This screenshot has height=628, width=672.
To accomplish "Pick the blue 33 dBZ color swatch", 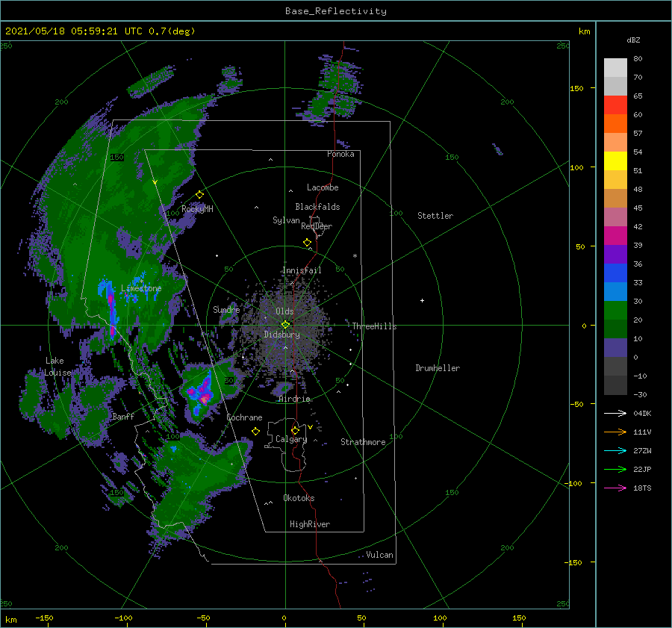I will (x=615, y=273).
